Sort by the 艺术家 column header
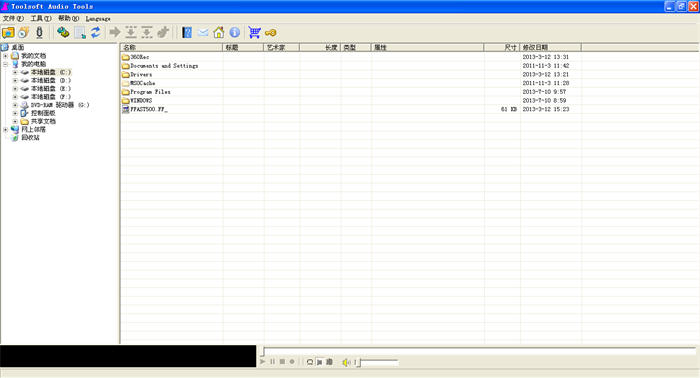The width and height of the screenshot is (700, 378). click(281, 47)
